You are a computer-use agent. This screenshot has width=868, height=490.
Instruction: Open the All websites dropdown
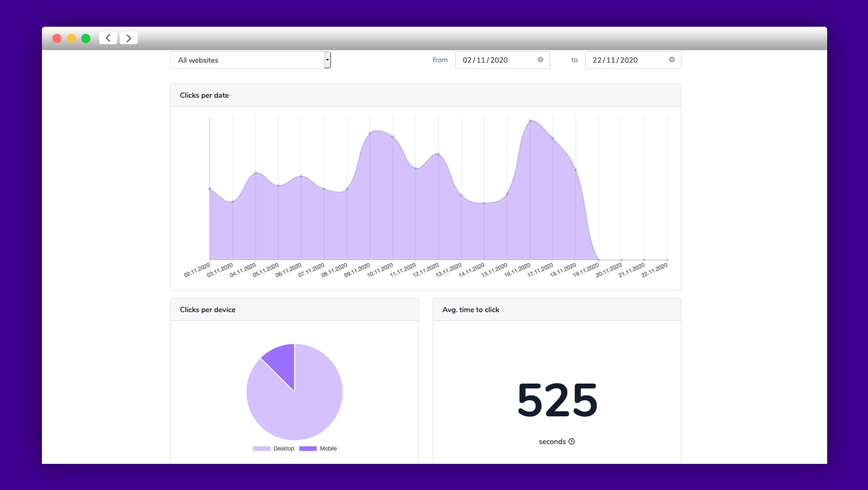pos(248,60)
